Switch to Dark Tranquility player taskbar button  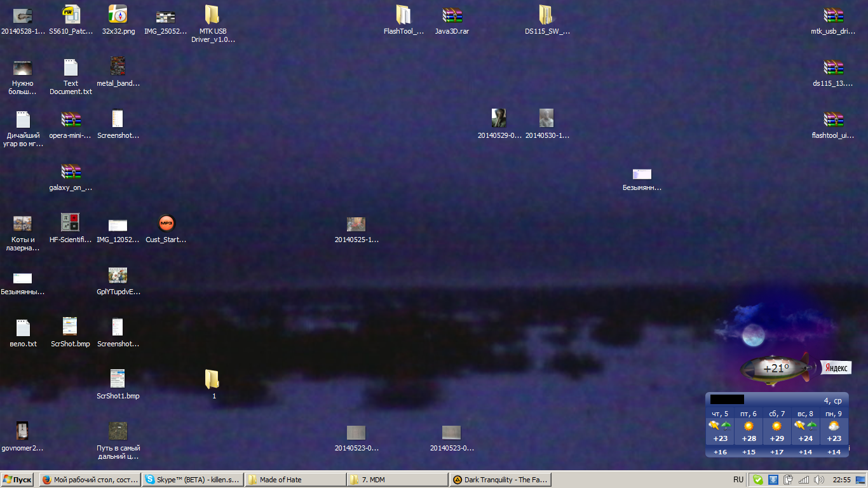click(x=501, y=480)
